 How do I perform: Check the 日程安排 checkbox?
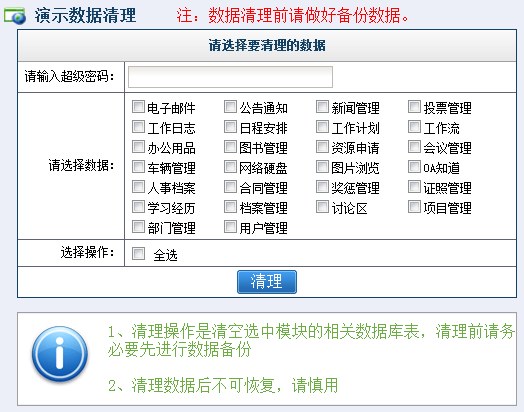pos(230,127)
